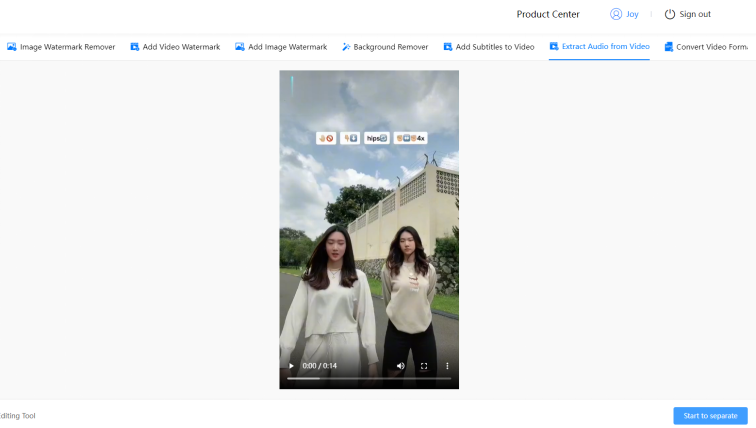
Task: Select the Add Image Watermark tab
Action: (281, 47)
